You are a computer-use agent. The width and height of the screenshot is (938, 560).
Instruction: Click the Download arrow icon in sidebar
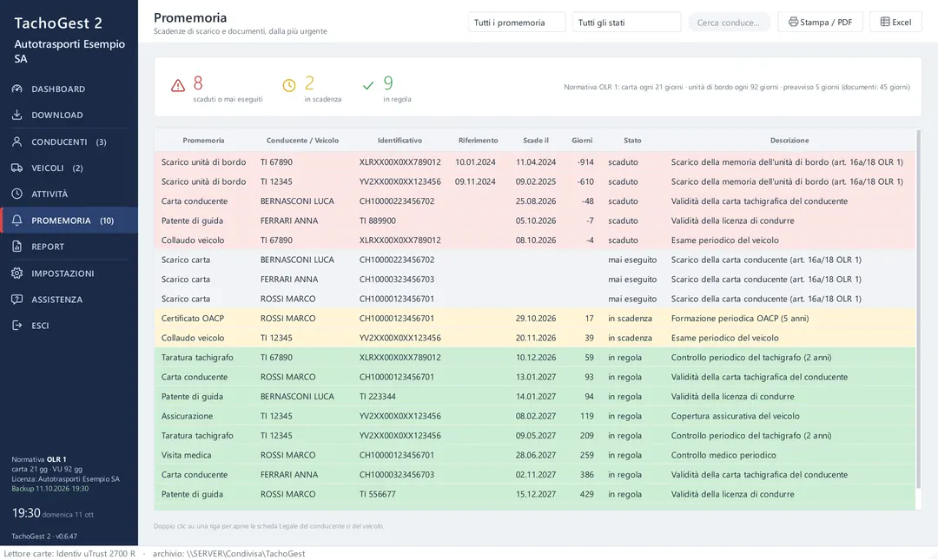17,115
